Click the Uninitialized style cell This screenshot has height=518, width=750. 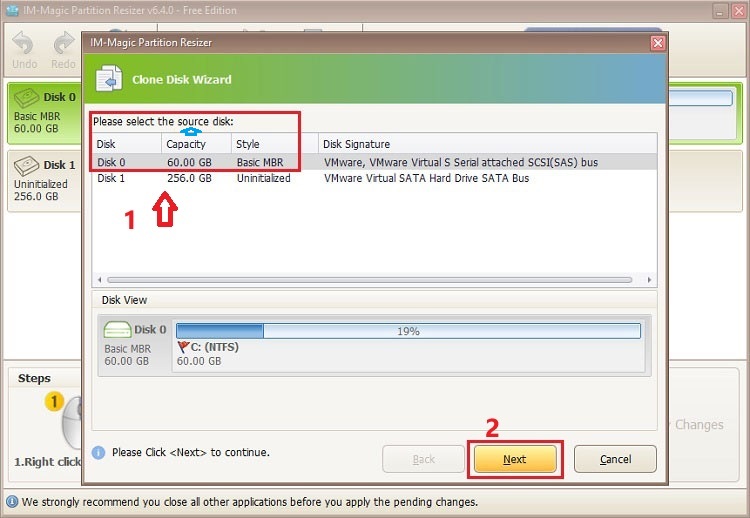tap(264, 178)
